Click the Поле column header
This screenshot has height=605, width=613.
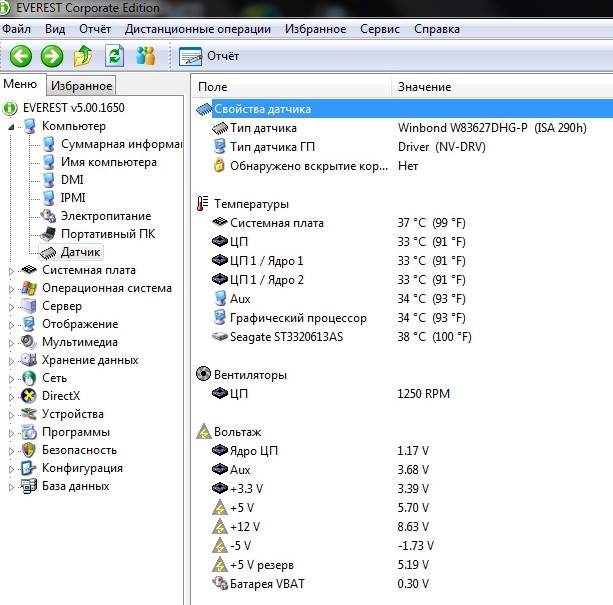pyautogui.click(x=214, y=87)
